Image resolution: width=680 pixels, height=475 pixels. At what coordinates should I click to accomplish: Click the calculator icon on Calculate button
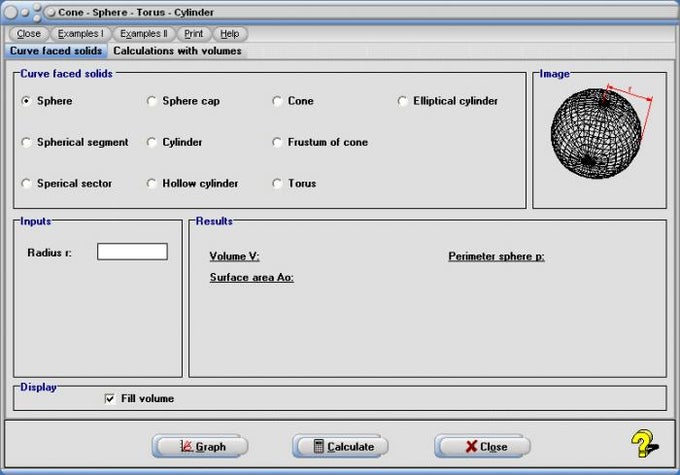coord(319,446)
